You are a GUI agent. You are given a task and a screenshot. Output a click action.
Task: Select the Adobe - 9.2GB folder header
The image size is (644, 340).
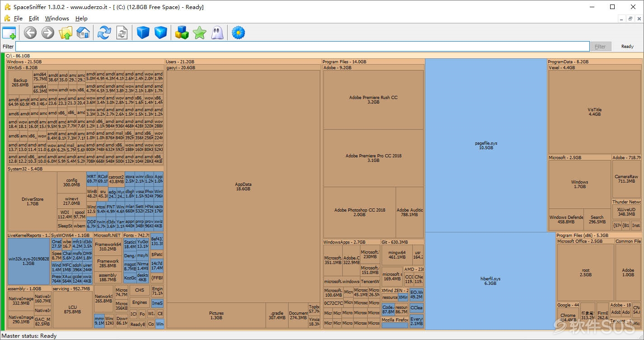(373, 67)
